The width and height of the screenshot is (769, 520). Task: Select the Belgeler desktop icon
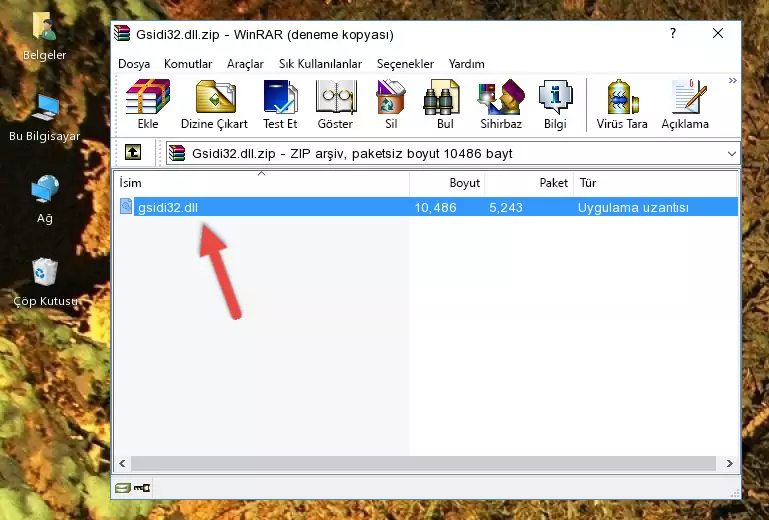pyautogui.click(x=44, y=36)
